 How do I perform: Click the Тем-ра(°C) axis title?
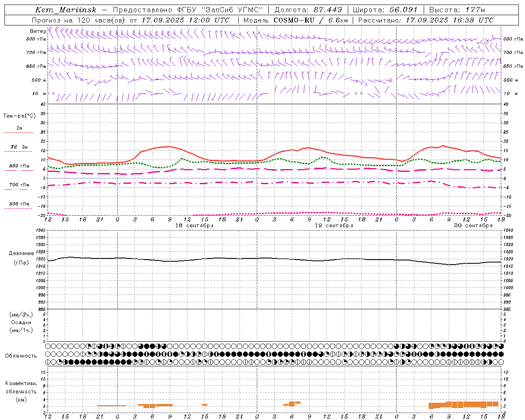(x=19, y=116)
